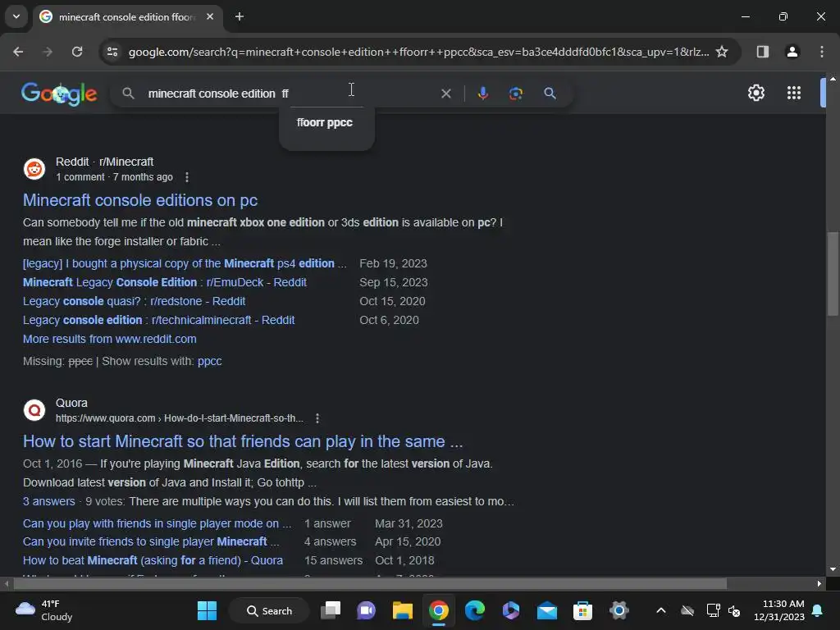Viewport: 840px width, 630px height.
Task: Open Google quick settings gear
Action: 756,94
